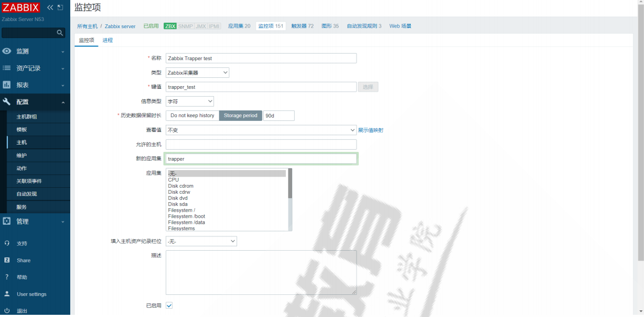Enable the 已启用 checkbox
This screenshot has height=317, width=644.
(169, 305)
